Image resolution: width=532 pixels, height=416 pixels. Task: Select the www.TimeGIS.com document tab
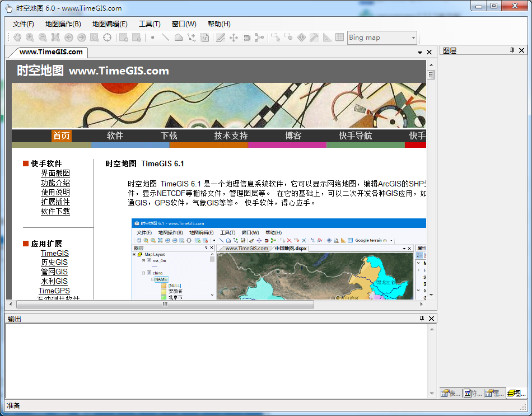[51, 52]
